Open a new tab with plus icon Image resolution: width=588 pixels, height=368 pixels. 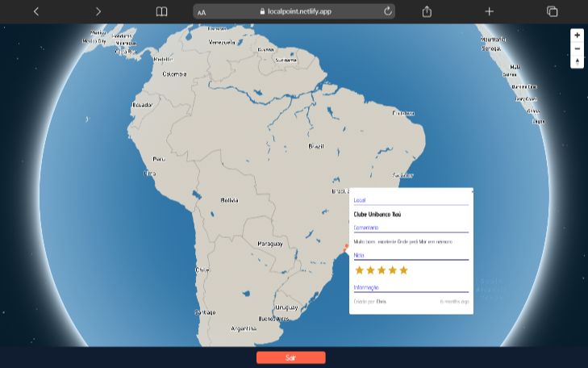pos(490,11)
